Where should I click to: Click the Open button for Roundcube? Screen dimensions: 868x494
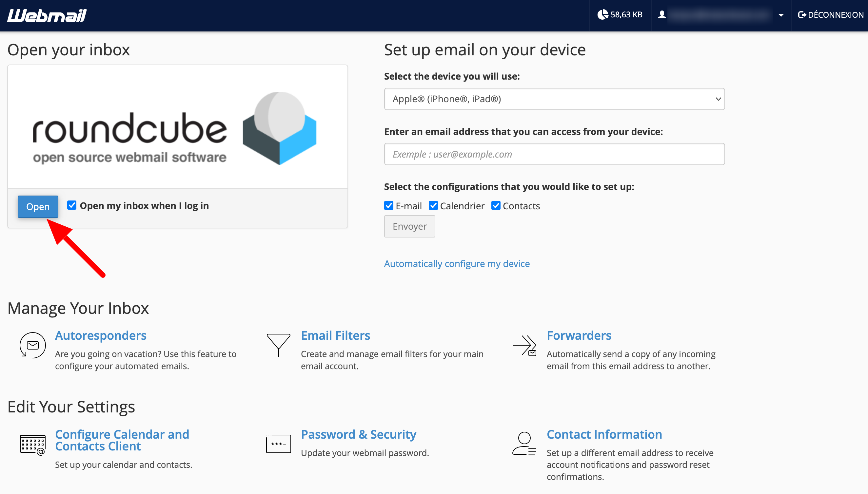pos(38,206)
